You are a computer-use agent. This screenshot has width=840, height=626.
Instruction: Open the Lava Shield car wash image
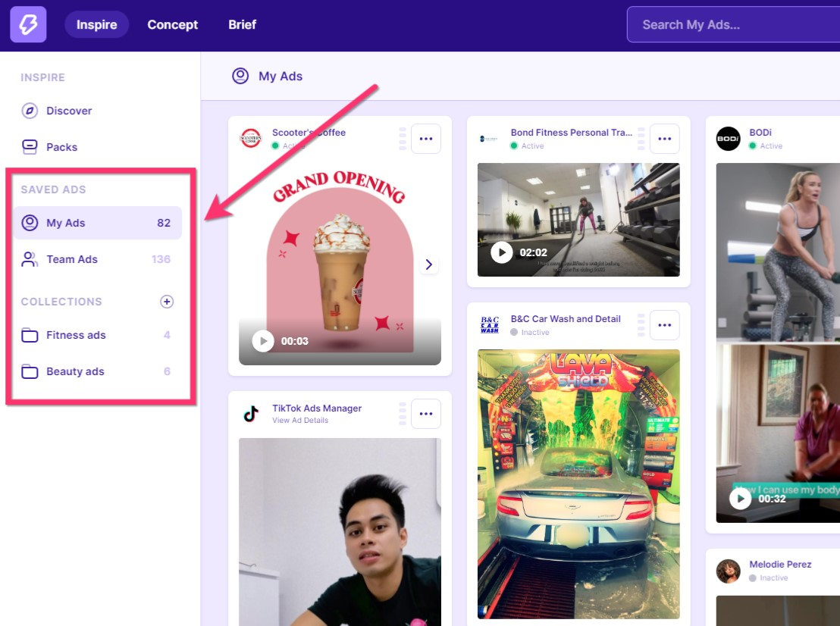(x=578, y=484)
